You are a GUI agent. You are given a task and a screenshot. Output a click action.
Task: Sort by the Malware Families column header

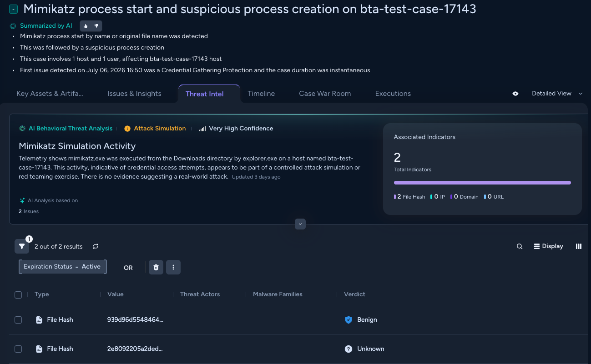278,294
